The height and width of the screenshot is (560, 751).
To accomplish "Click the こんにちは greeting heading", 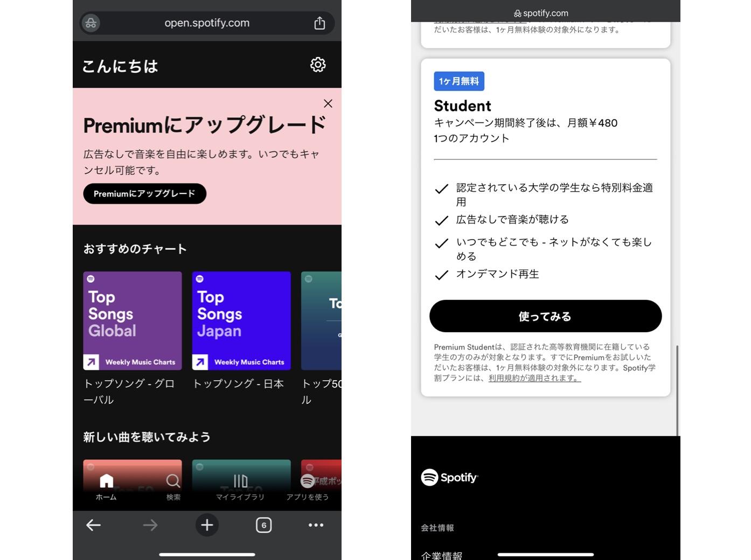I will point(120,66).
